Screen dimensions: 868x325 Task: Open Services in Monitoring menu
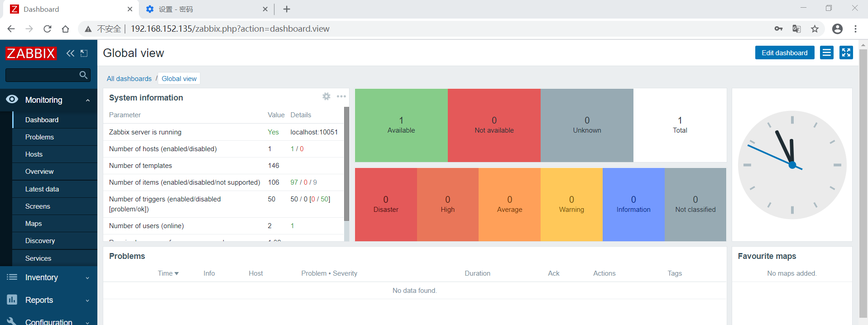[55, 258]
